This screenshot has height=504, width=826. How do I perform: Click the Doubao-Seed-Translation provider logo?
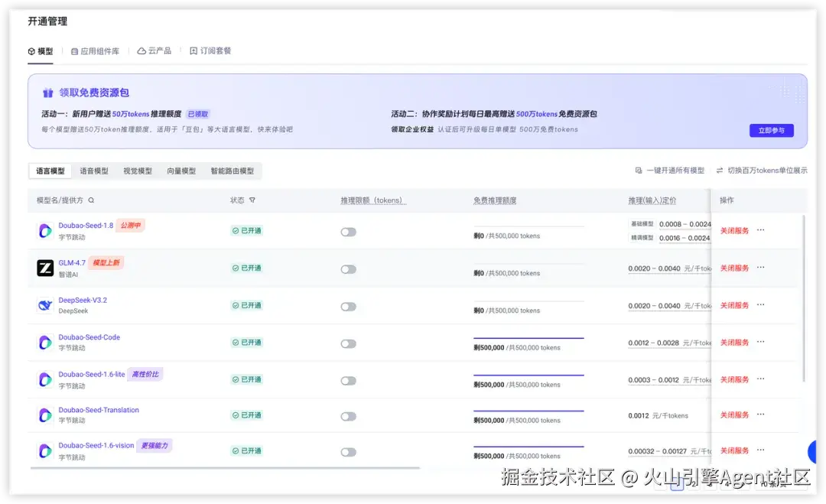click(44, 414)
